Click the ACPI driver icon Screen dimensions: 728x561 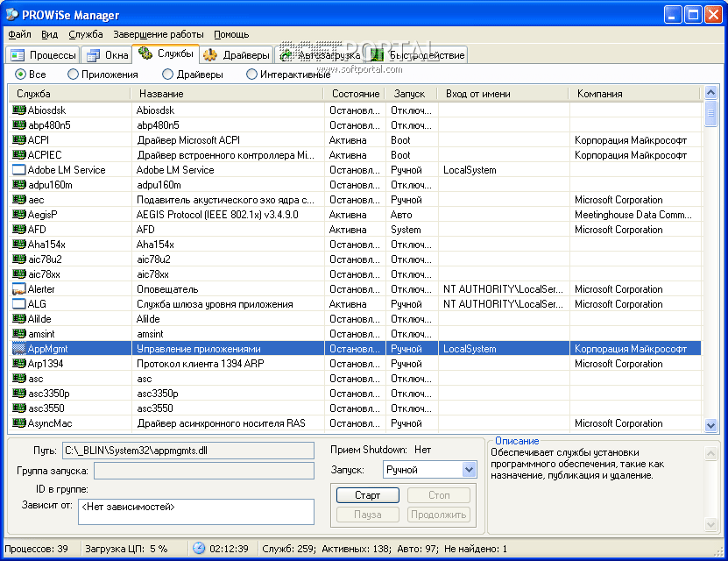[x=18, y=139]
